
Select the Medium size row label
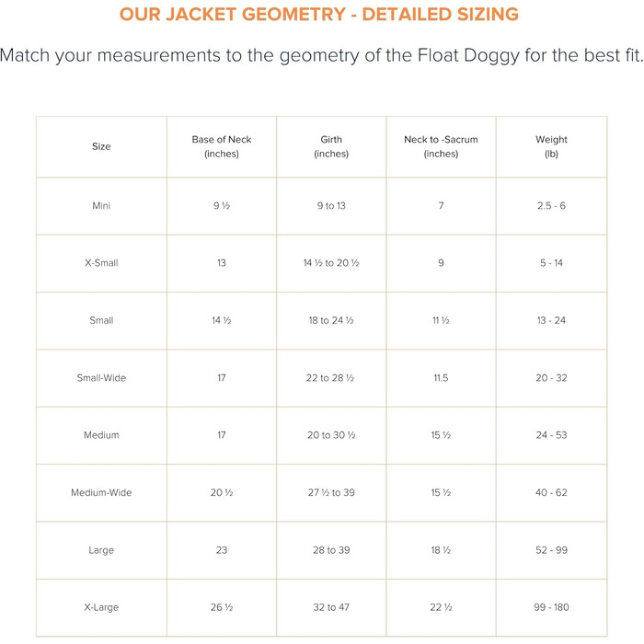[101, 435]
